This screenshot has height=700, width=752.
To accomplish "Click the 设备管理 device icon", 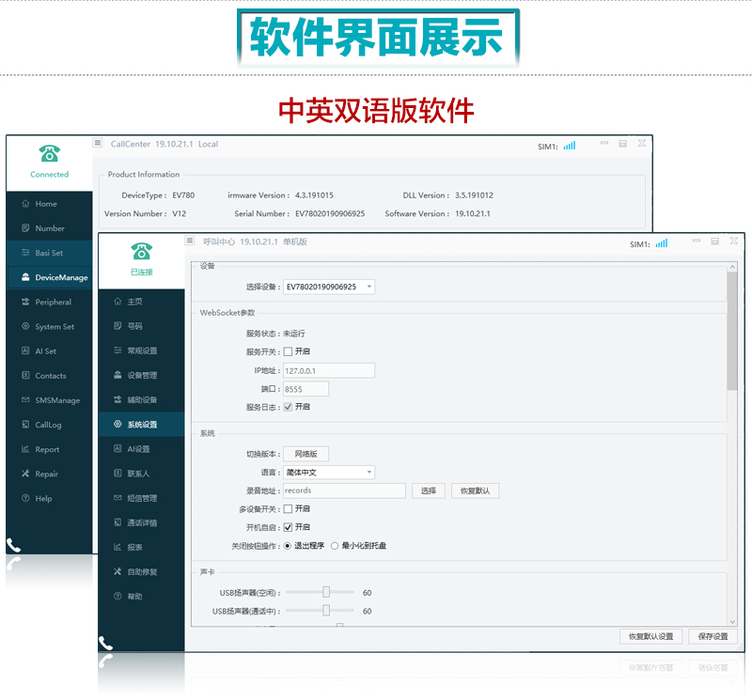I will pyautogui.click(x=117, y=376).
